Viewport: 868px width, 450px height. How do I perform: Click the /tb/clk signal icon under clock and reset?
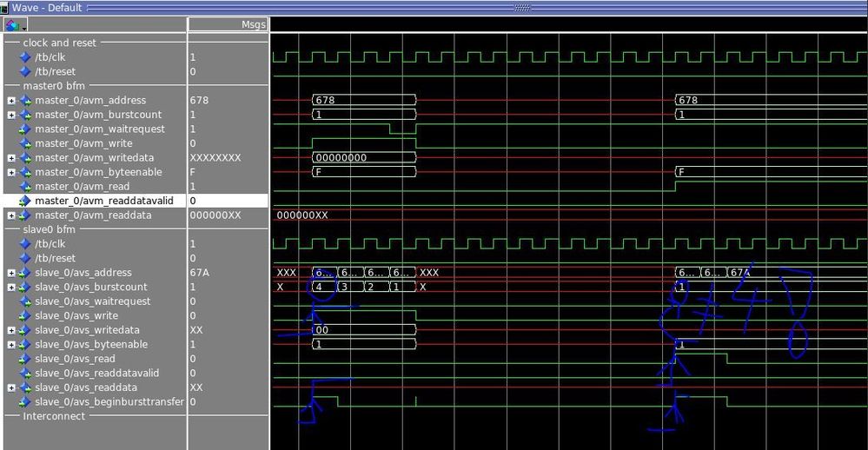pos(25,57)
